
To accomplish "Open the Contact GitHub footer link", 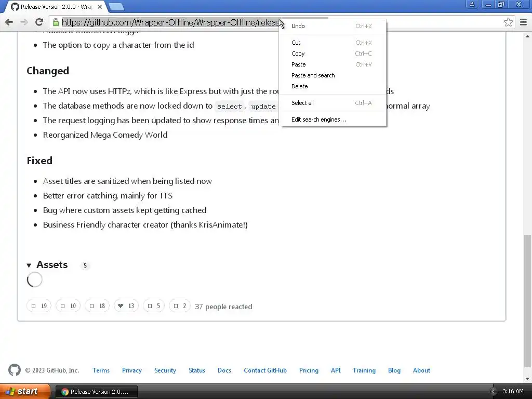I will [265, 370].
